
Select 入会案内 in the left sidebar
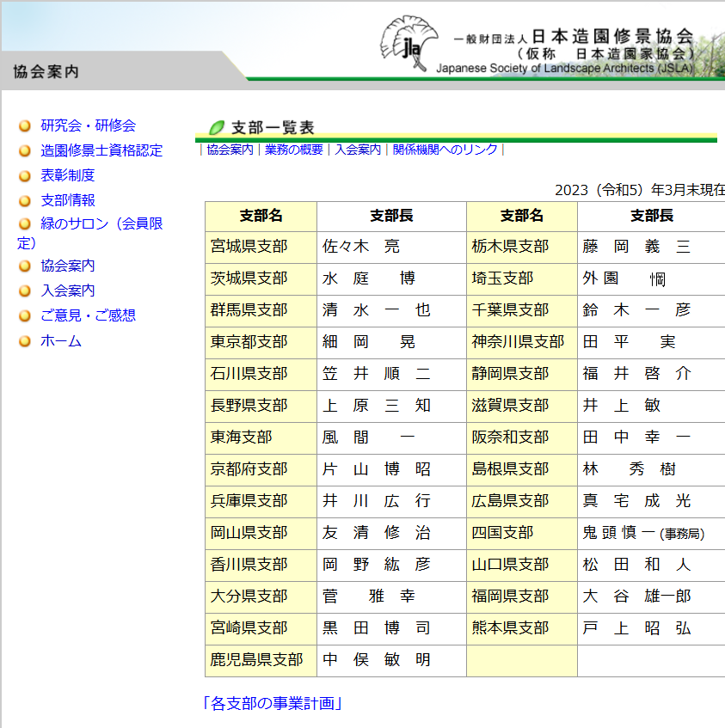67,291
